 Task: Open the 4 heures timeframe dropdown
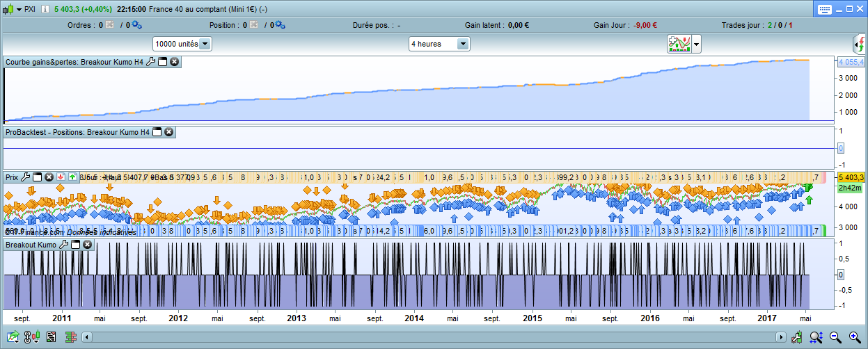pos(463,44)
